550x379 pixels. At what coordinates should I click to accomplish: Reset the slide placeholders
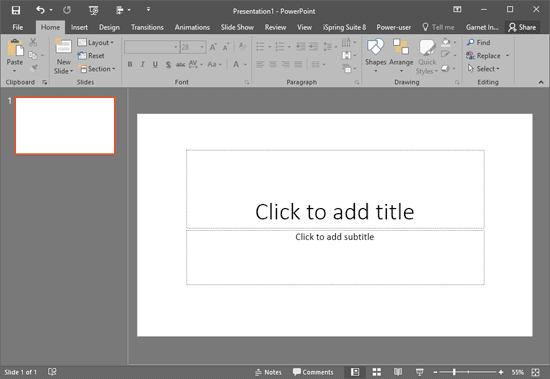point(91,55)
